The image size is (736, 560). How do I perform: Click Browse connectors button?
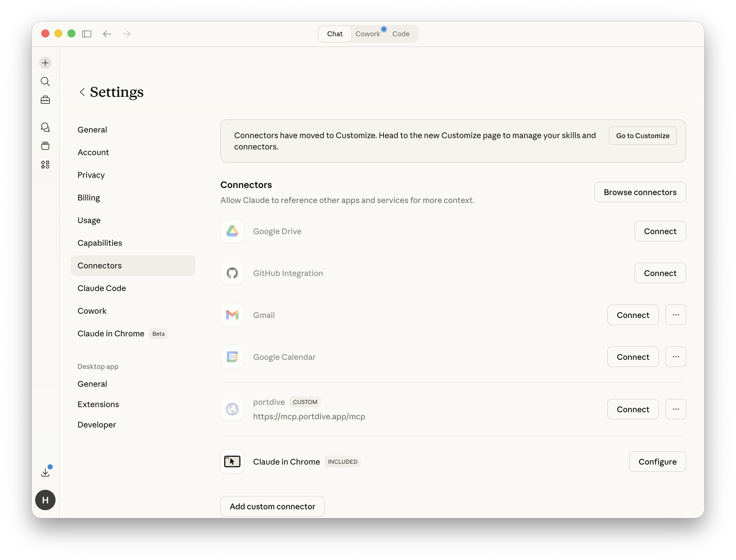pos(640,192)
